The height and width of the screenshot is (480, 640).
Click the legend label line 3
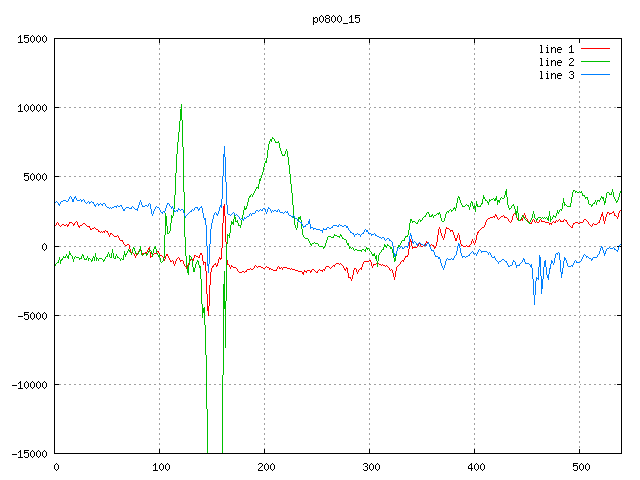coord(556,75)
